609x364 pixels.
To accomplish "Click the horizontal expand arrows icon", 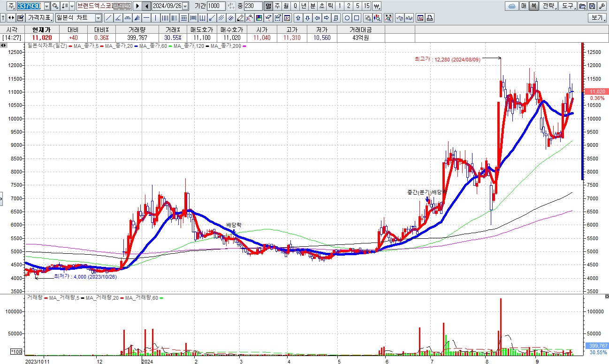I will tap(11, 18).
